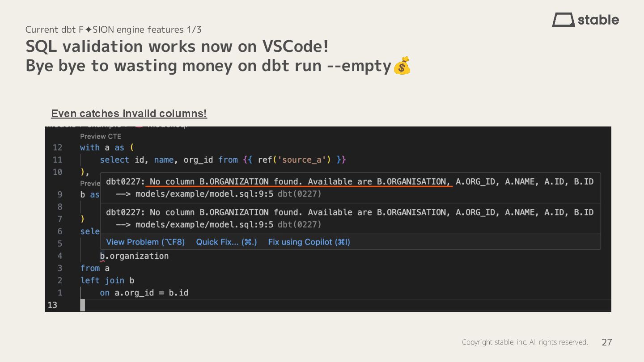Click Preview CTE lens above 'with a as'

(x=101, y=136)
